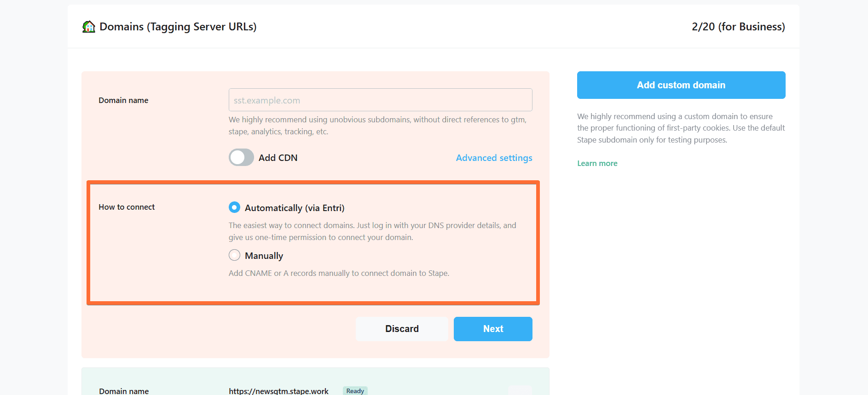Open the Learn more link
The image size is (868, 395).
(x=597, y=163)
